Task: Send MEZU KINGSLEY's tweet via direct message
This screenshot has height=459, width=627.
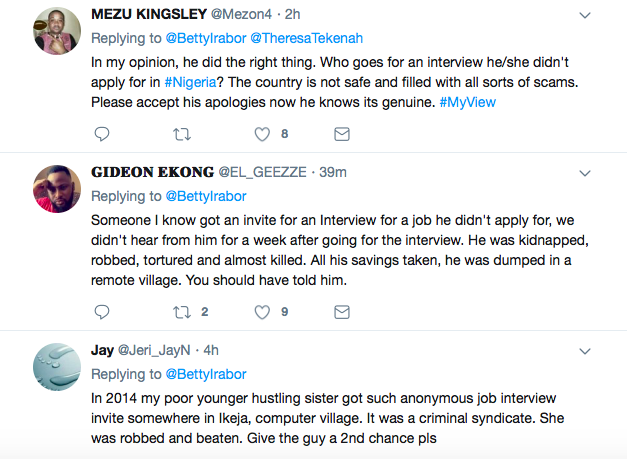Action: (342, 134)
